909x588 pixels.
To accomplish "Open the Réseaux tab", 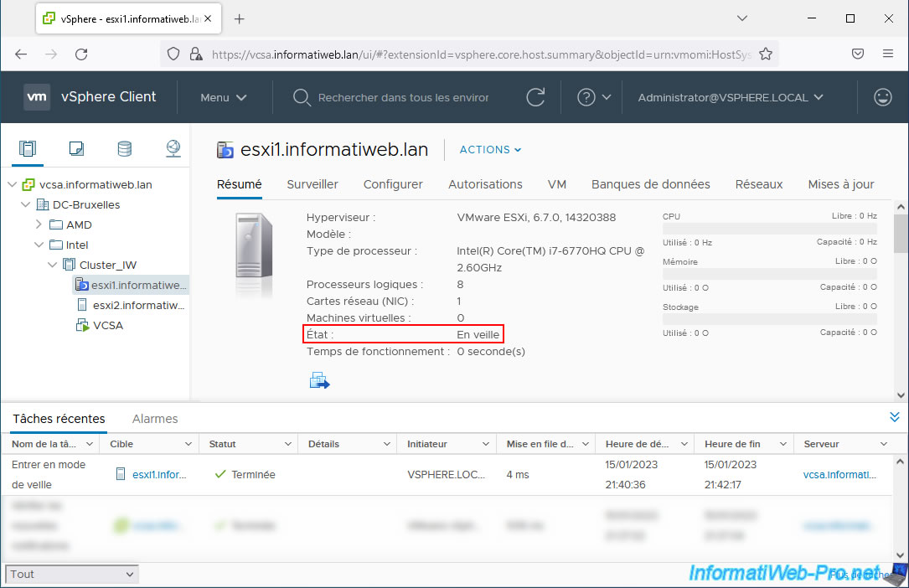I will point(759,184).
